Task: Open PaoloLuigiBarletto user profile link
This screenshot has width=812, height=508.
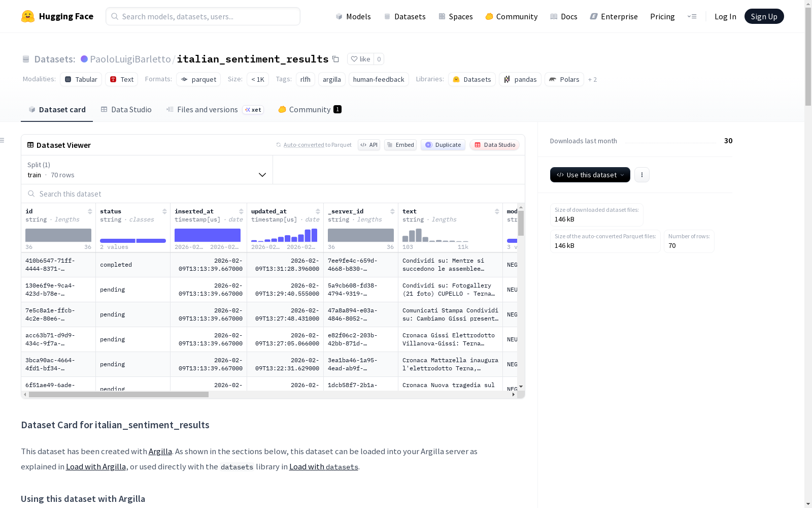Action: tap(130, 59)
